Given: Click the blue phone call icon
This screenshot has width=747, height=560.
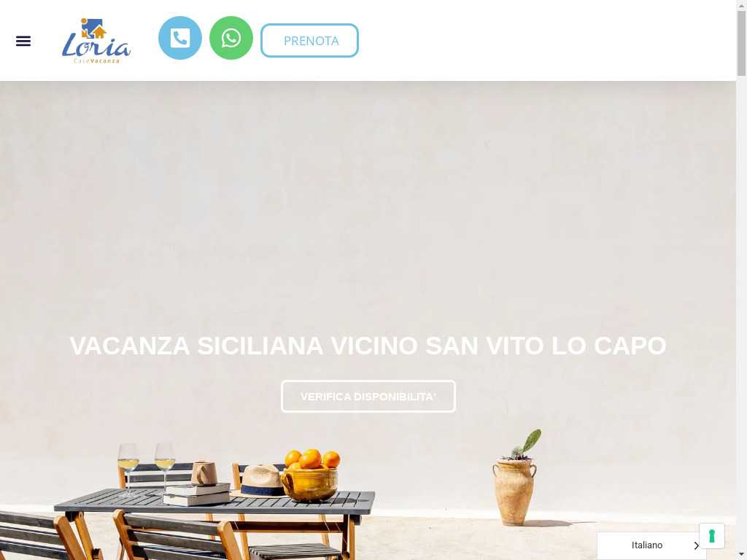Looking at the screenshot, I should pos(179,38).
